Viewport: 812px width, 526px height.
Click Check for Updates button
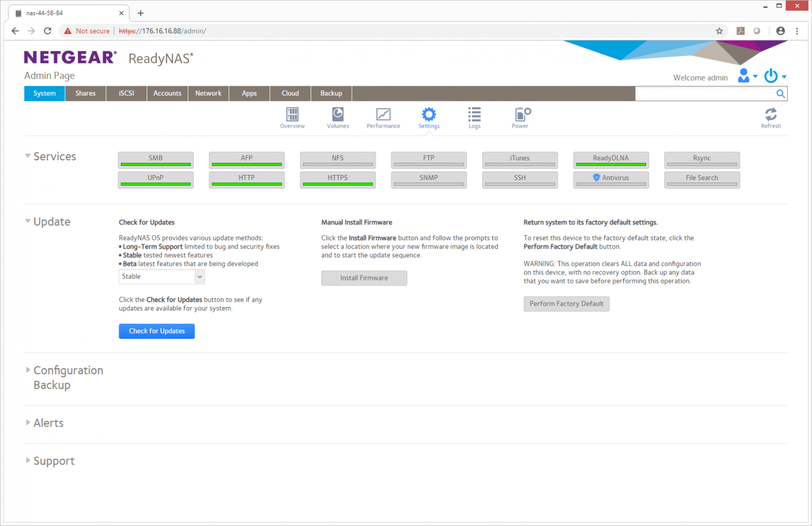pos(157,331)
